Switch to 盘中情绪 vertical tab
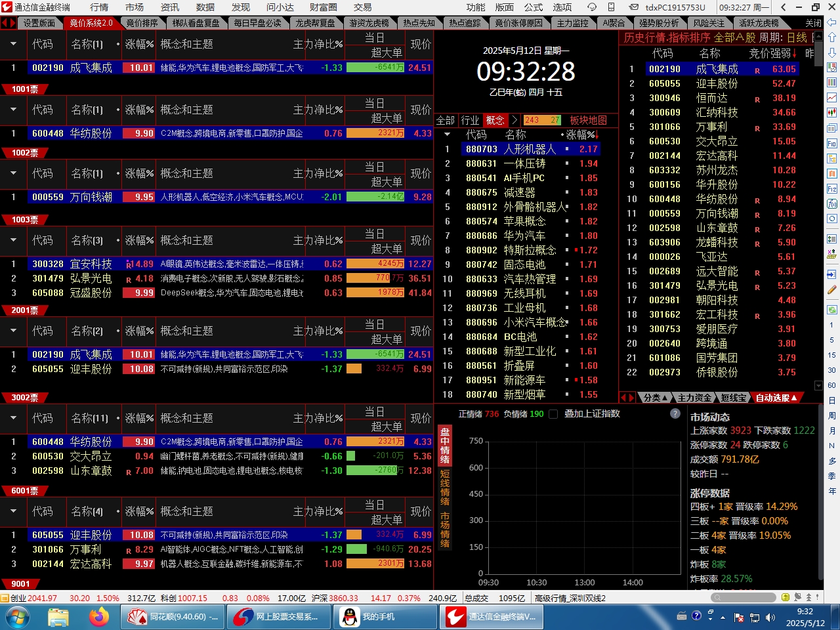840x630 pixels. 445,446
